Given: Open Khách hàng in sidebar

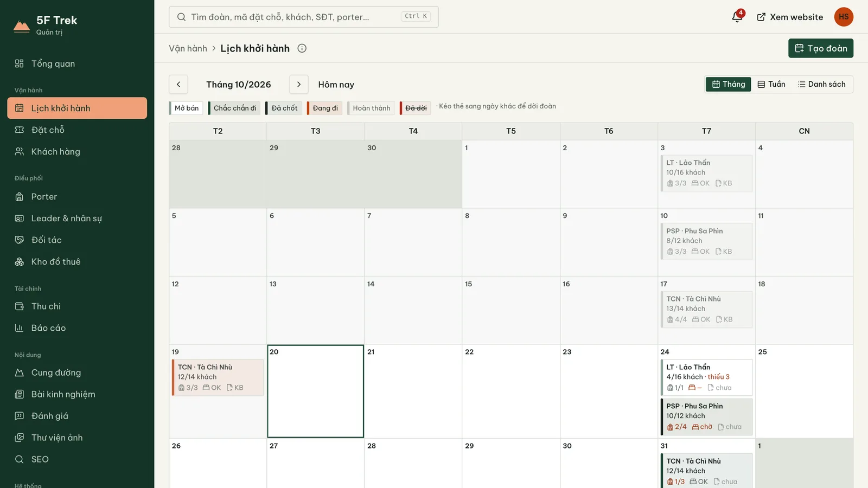Looking at the screenshot, I should (77, 151).
